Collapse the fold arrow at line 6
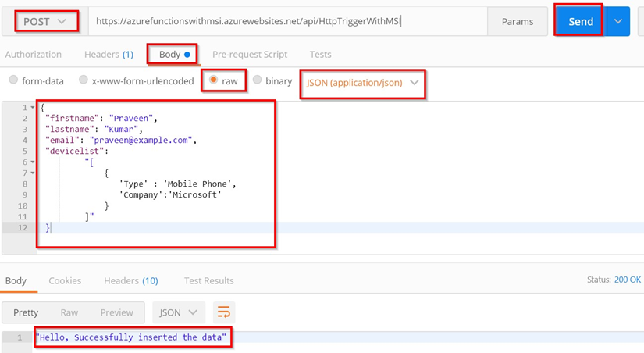The height and width of the screenshot is (353, 644). coord(32,162)
